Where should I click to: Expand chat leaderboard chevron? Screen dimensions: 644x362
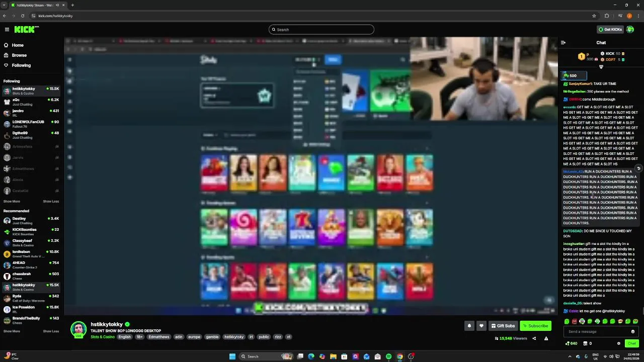point(601,67)
